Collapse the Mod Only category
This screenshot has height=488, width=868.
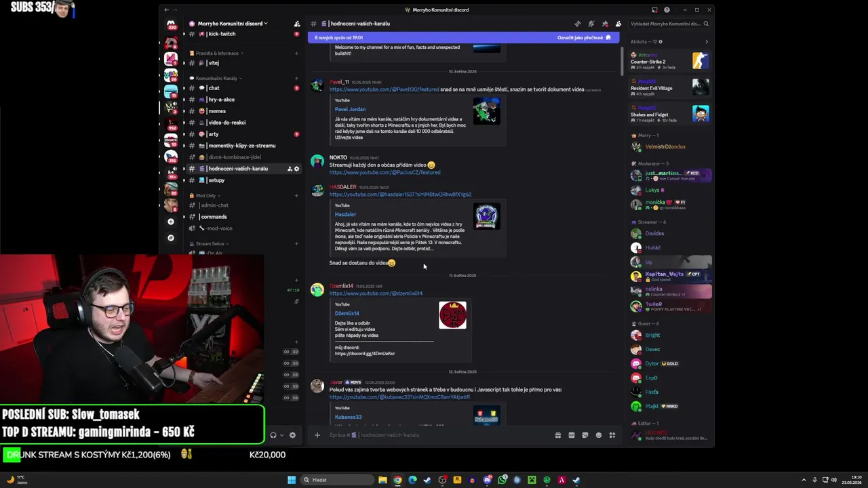206,196
